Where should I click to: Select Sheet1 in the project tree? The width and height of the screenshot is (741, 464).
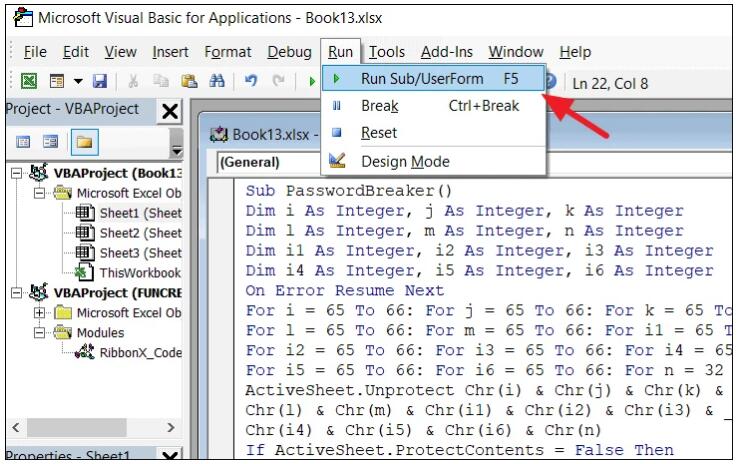[x=140, y=213]
